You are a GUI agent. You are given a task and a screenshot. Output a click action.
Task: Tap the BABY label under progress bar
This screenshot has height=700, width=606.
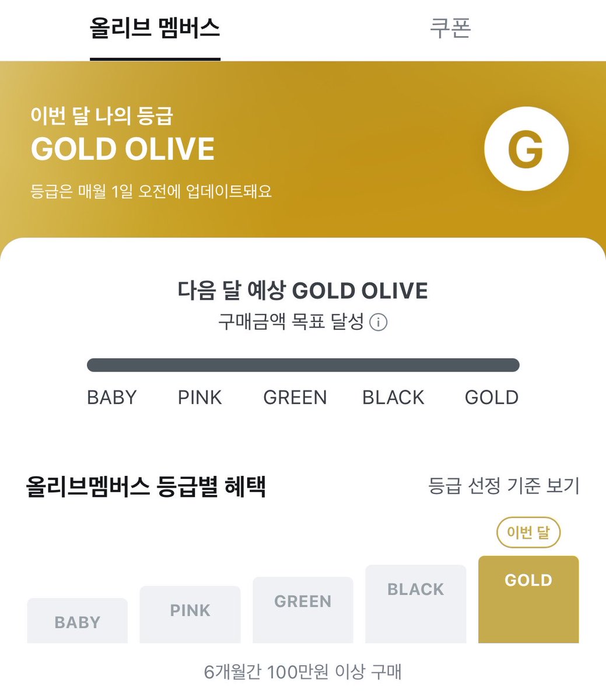111,397
